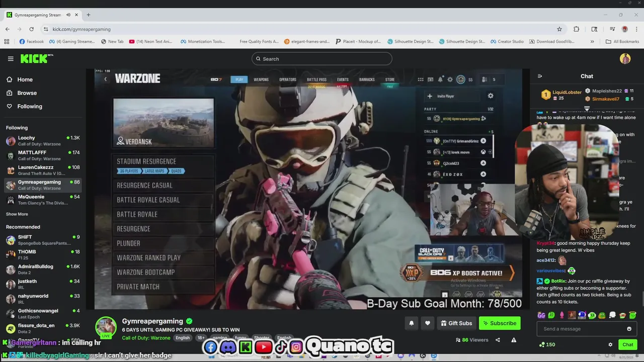Image resolution: width=644 pixels, height=362 pixels.
Task: Open AdmiralBulldog's recommended channel
Action: [x=42, y=269]
